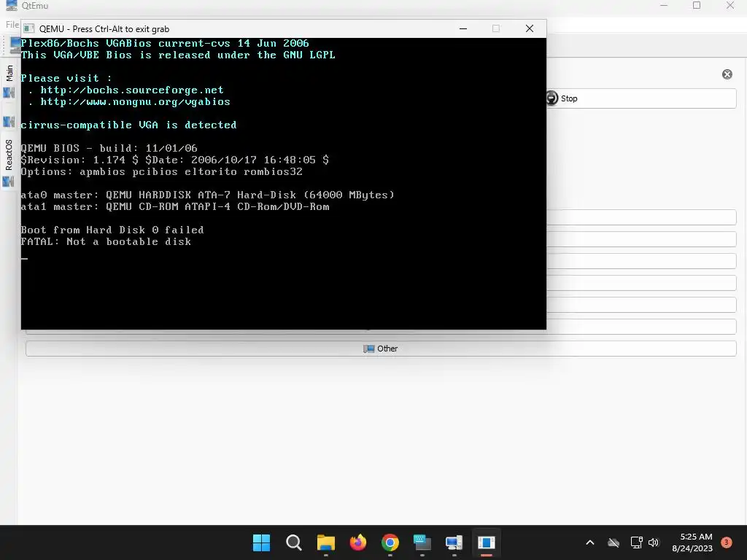
Task: Click the 'cirrus-compatible VGA is detected' line
Action: [x=128, y=125]
